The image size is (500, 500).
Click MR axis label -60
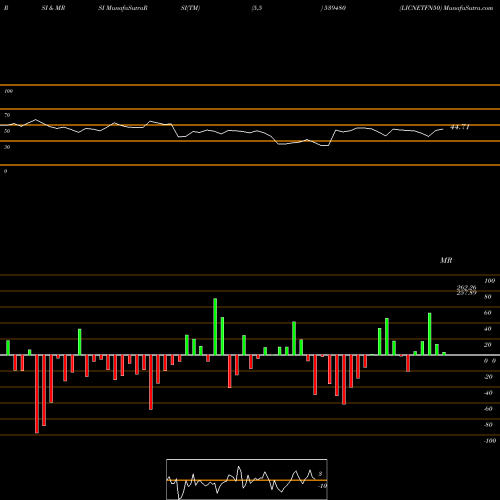[488, 409]
